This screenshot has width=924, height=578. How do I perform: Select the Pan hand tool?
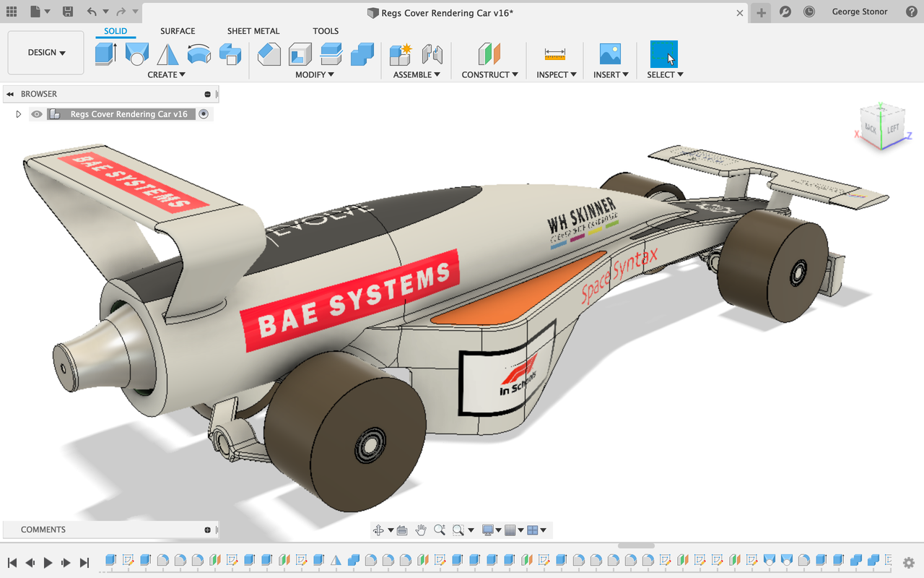(x=421, y=530)
